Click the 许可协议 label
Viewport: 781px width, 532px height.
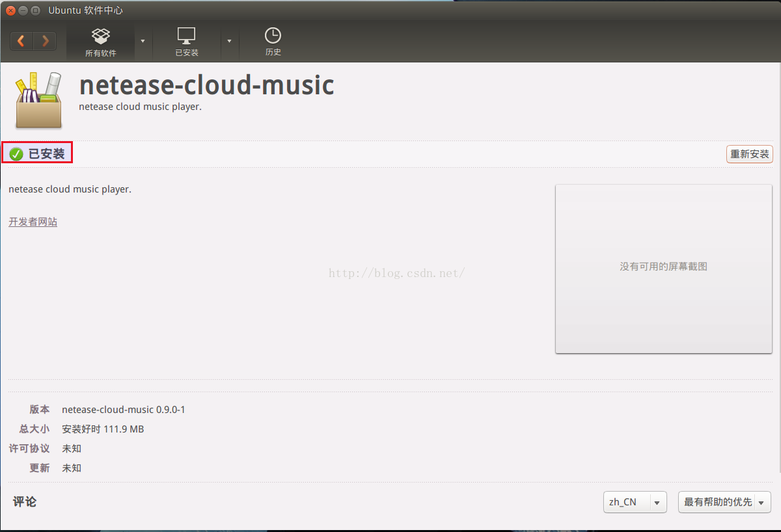coord(29,449)
